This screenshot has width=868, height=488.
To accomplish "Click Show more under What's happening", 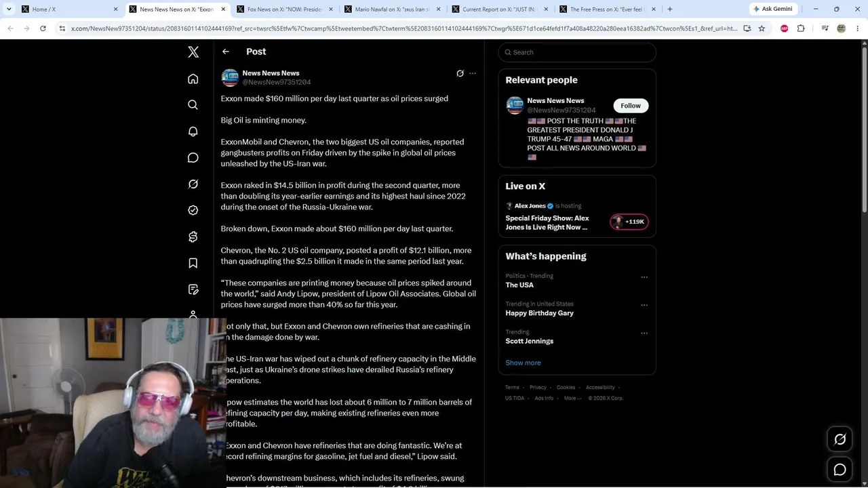I will (x=523, y=363).
